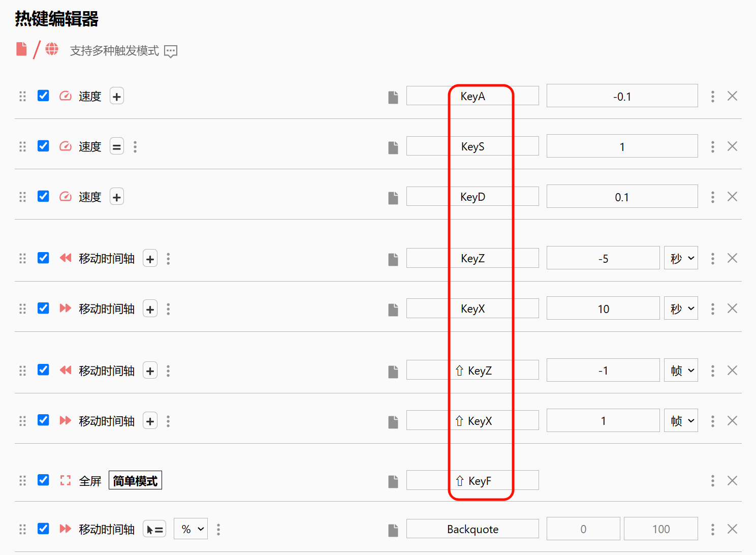Delete the KeyS speed hotkey row

coord(732,146)
